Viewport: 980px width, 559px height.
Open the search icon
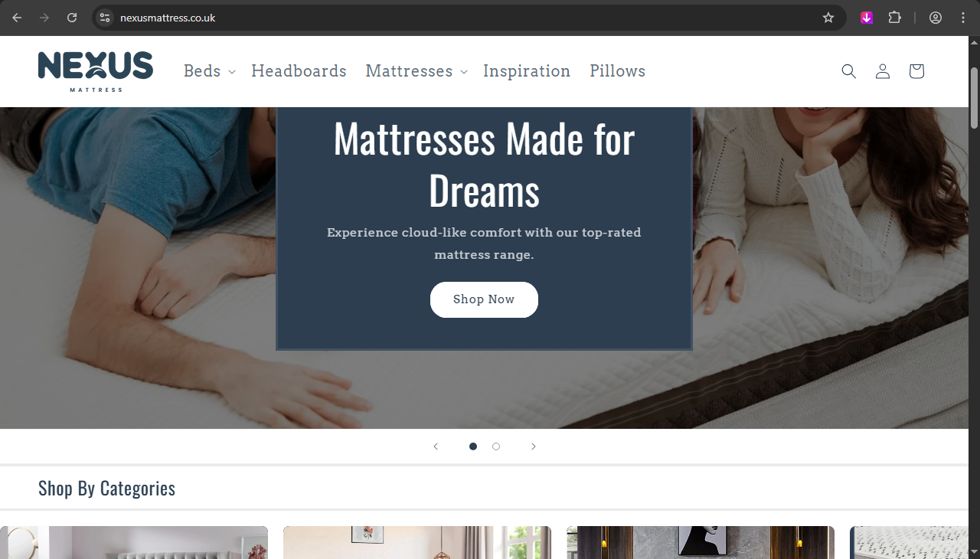pos(848,71)
